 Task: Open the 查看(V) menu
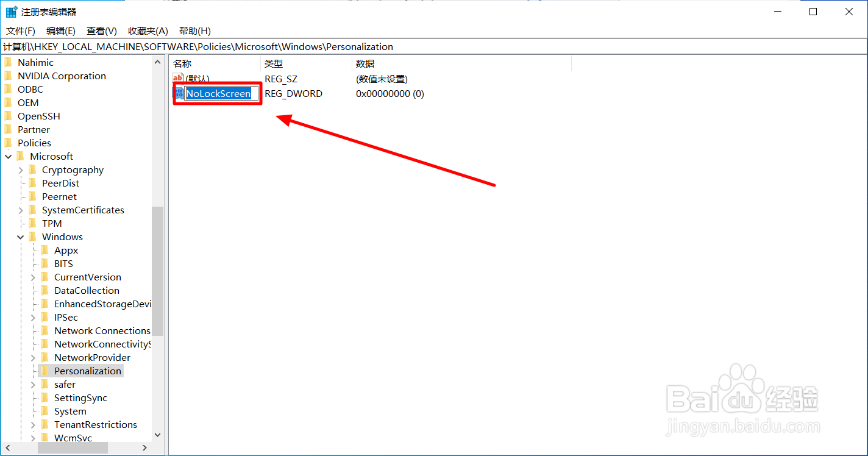pos(101,30)
